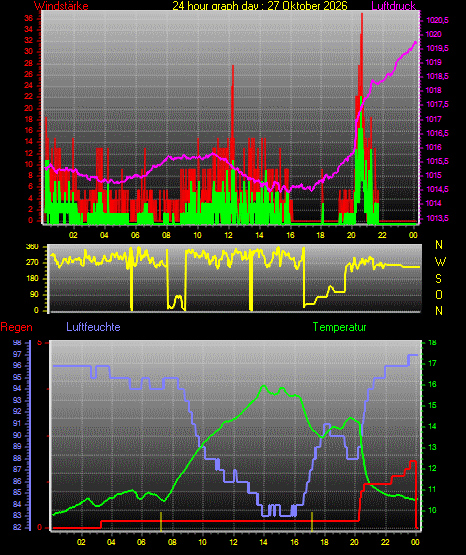Screen dimensions: 466x555
Task: Click the red wind-strength axis value 14
Action: coord(29,142)
